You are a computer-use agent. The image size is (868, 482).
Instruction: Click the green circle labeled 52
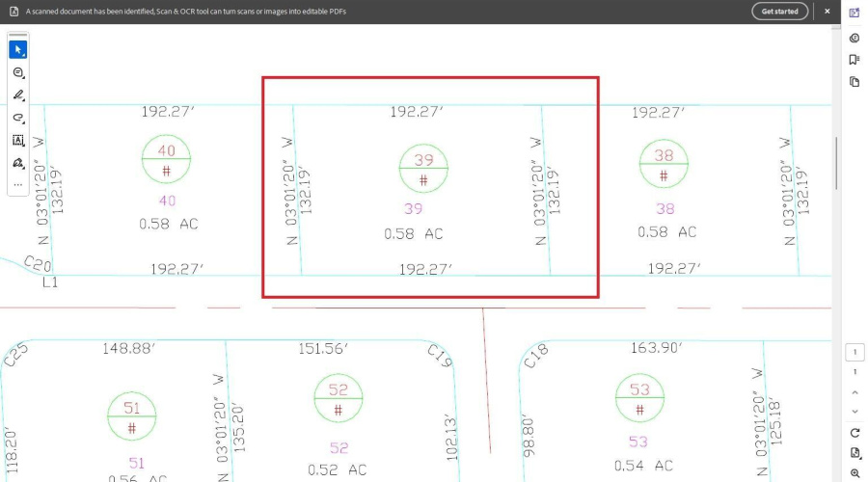pos(339,398)
